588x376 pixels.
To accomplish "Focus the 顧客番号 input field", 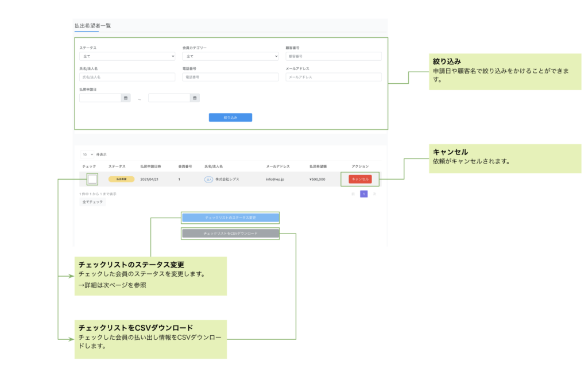I will tap(333, 56).
